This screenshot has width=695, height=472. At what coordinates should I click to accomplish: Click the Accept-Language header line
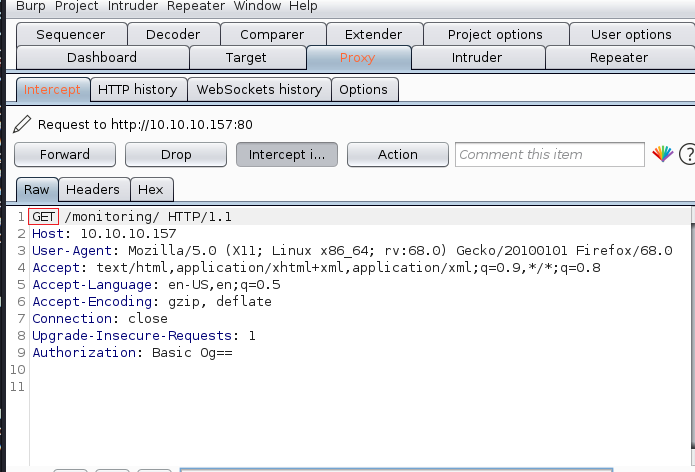pos(156,285)
